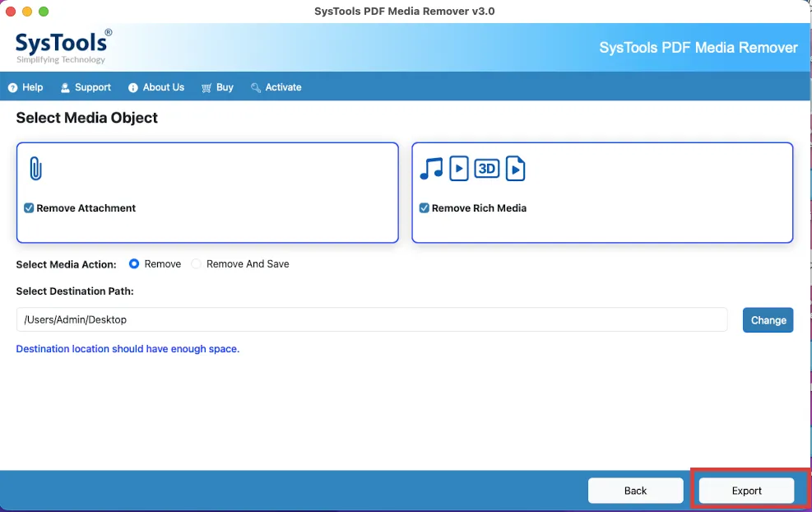Image resolution: width=812 pixels, height=512 pixels.
Task: Click the paperclip attachment icon
Action: pos(35,169)
